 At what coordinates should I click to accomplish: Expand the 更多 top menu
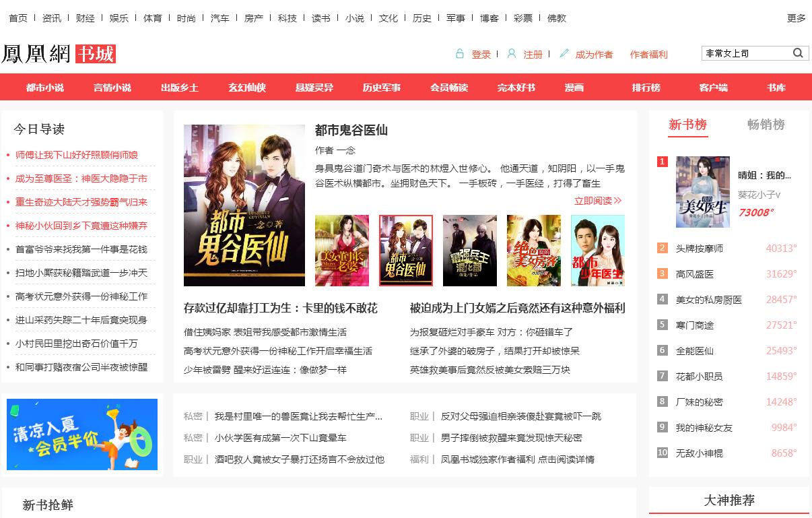796,18
